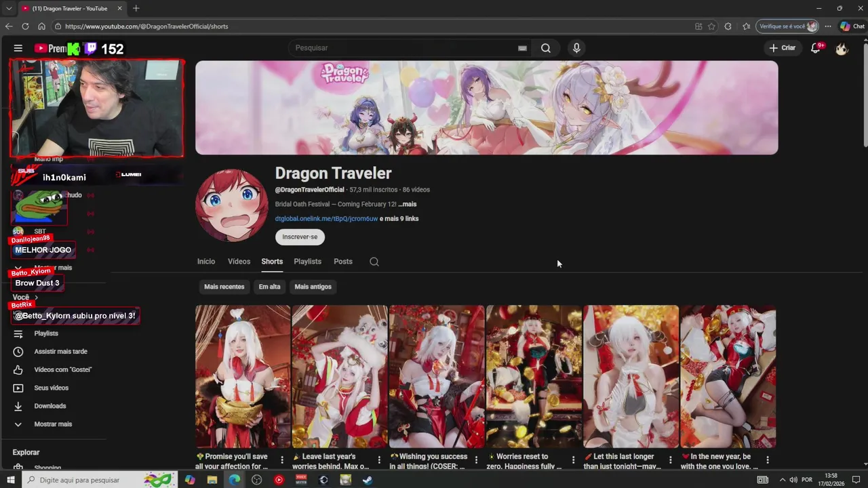This screenshot has height=488, width=868.
Task: Open browser extensions puzzle icon
Action: 728,26
